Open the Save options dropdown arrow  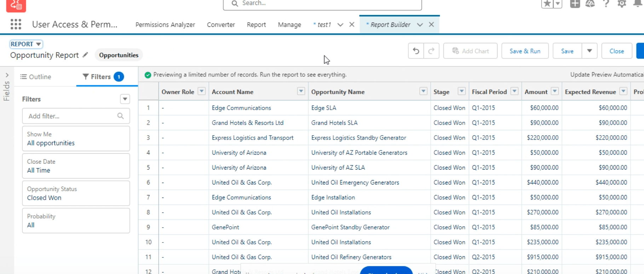pyautogui.click(x=590, y=51)
